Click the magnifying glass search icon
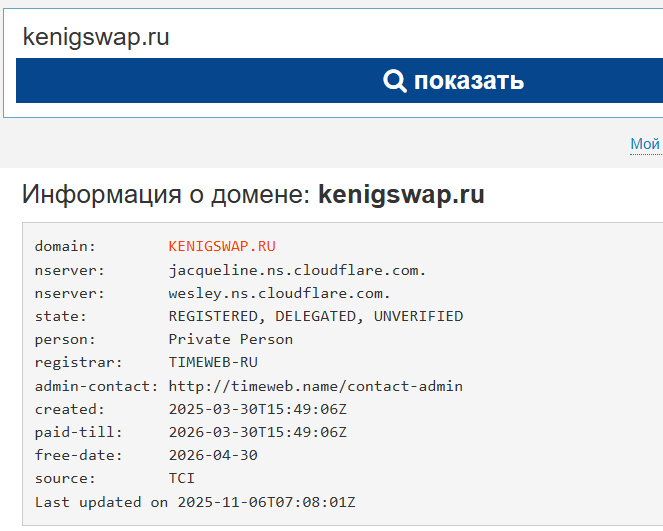This screenshot has width=663, height=531. click(395, 81)
